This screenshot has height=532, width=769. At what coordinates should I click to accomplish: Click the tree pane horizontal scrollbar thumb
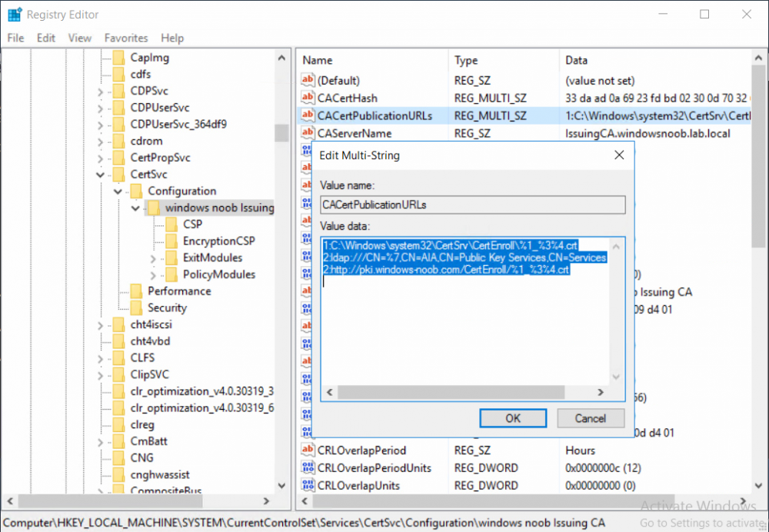110,501
